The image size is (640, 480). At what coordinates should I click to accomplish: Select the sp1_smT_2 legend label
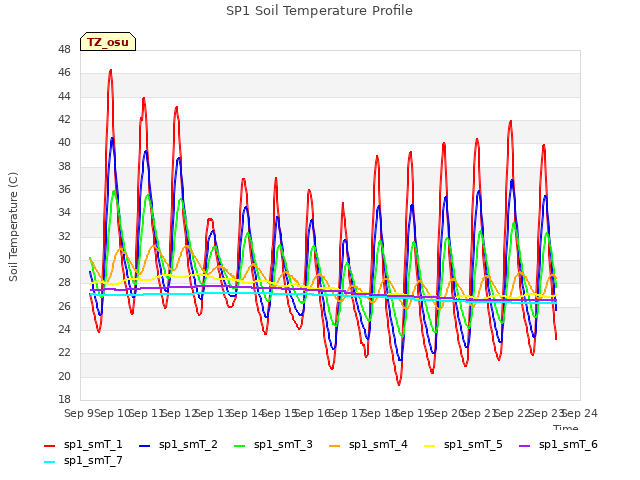pyautogui.click(x=188, y=444)
